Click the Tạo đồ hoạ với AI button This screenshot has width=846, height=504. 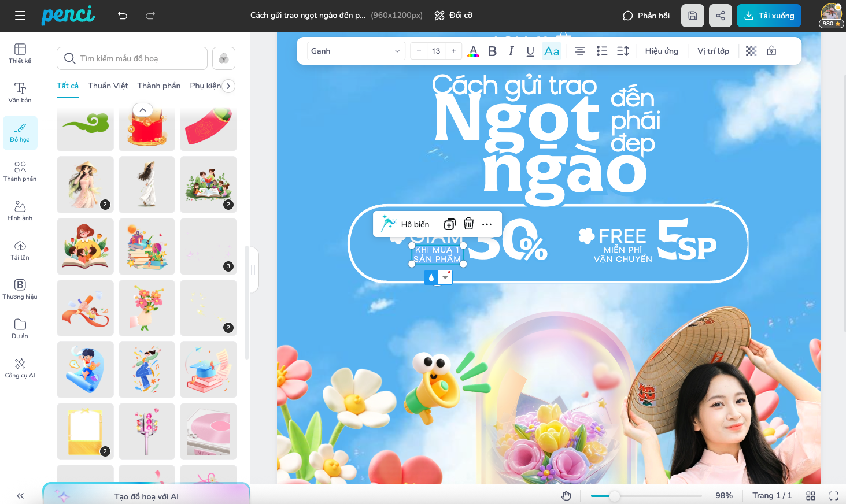[x=146, y=496]
